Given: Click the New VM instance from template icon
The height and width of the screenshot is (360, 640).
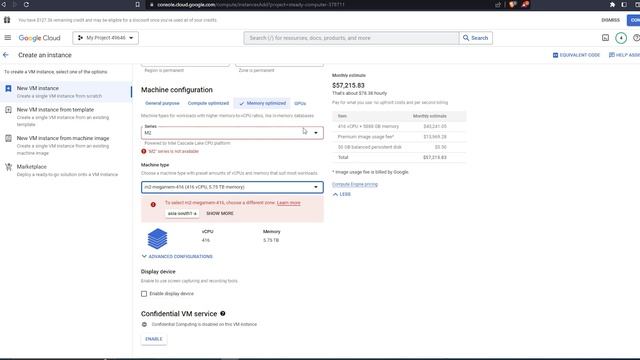Looking at the screenshot, I should pyautogui.click(x=8, y=110).
